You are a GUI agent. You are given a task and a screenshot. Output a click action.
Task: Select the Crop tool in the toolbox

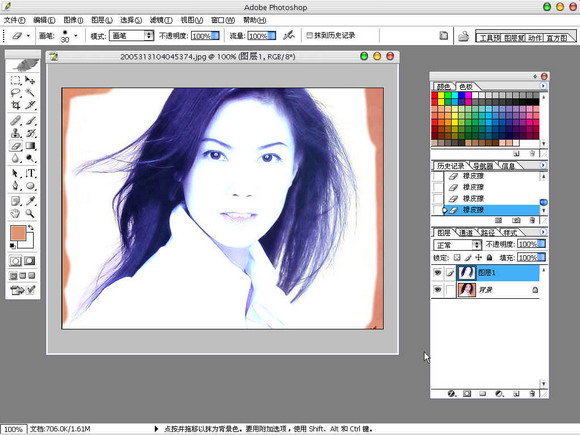click(16, 105)
